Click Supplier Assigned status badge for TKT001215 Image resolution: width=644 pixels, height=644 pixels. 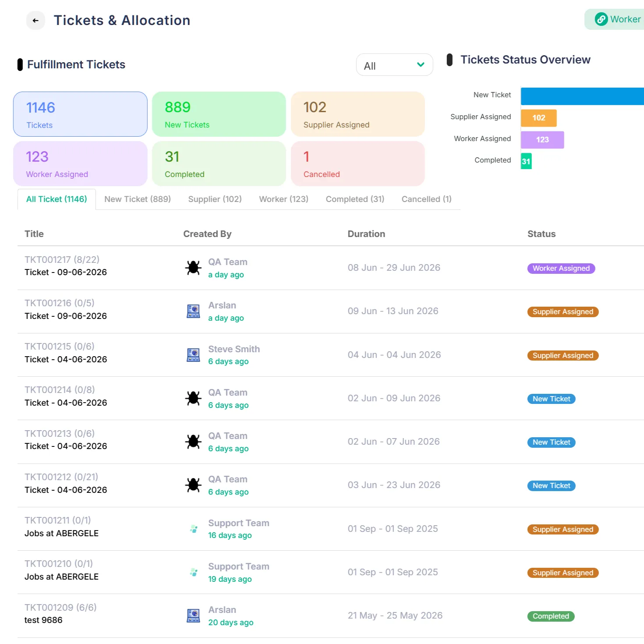[x=563, y=356]
